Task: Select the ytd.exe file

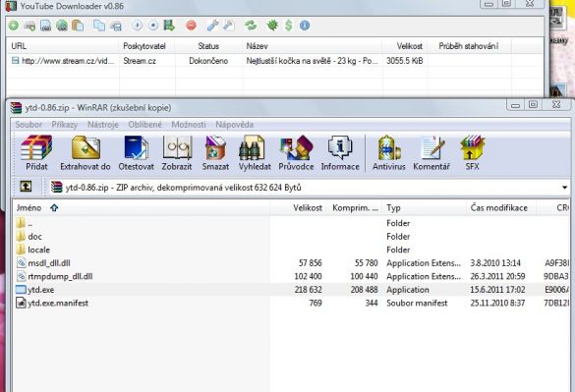Action: 292,290
